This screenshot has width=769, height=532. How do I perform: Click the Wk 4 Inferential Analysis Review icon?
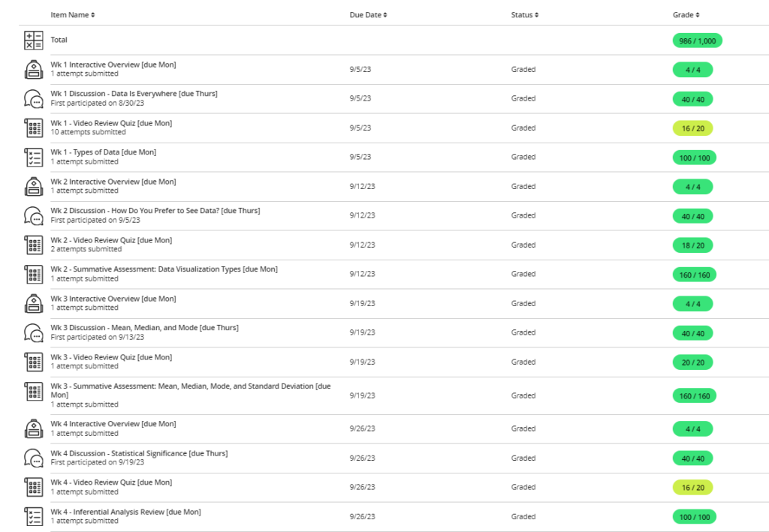coord(34,517)
